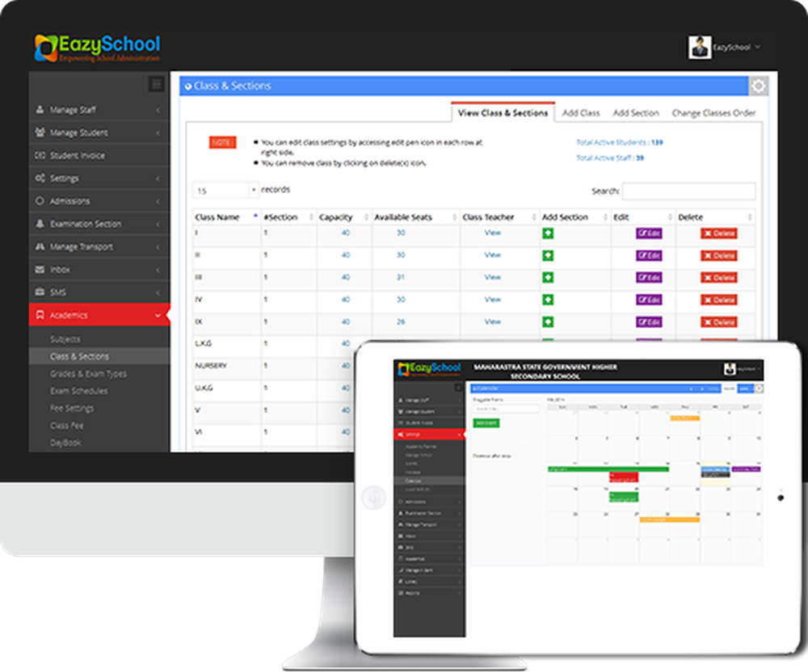Viewport: 808px width, 672px height.
Task: Open the records-per-page dropdown showing 15
Action: click(225, 191)
